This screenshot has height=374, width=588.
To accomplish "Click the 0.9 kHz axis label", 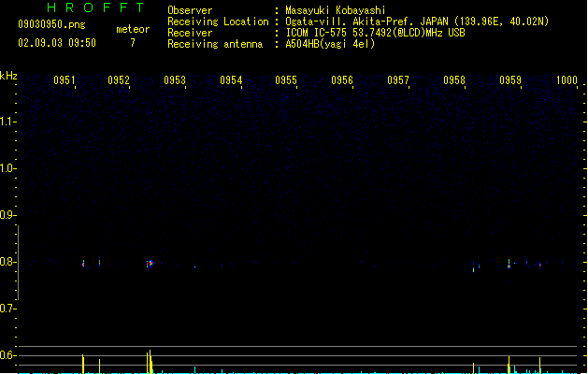I will click(x=7, y=215).
